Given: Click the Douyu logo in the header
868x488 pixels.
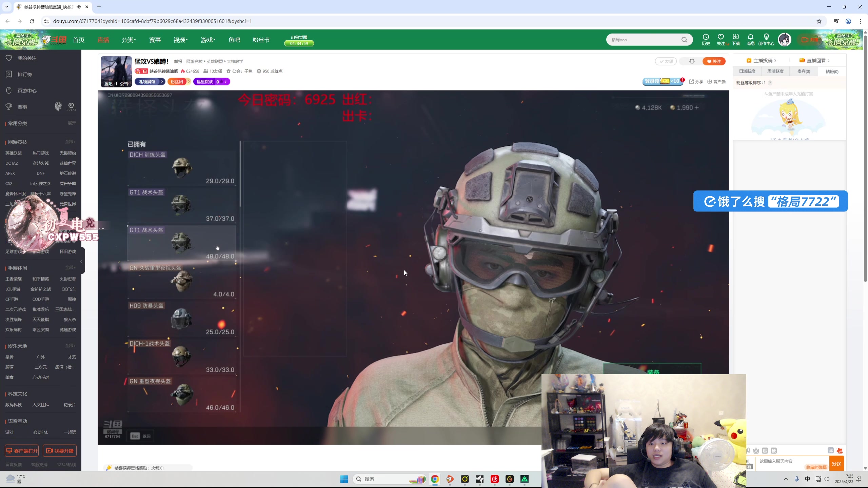Looking at the screenshot, I should pos(54,40).
